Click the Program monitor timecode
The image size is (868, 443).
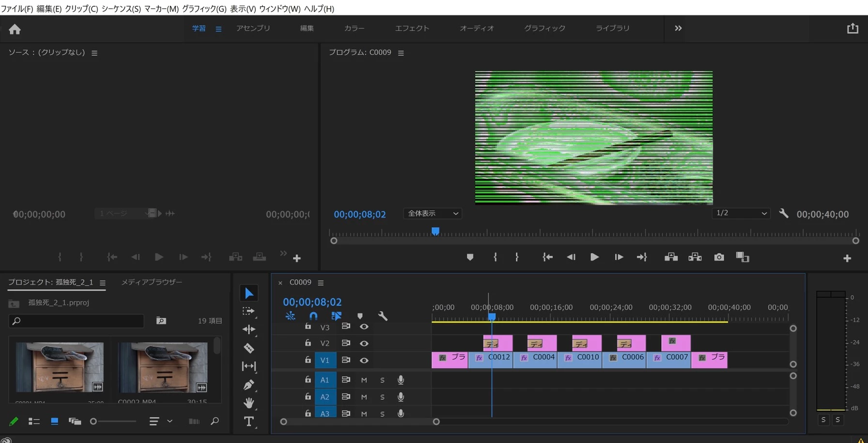[x=360, y=214]
